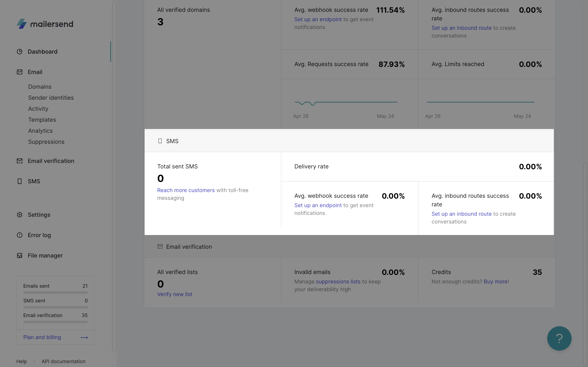Click the Plan and billing arrow
Image resolution: width=588 pixels, height=367 pixels.
(84, 337)
